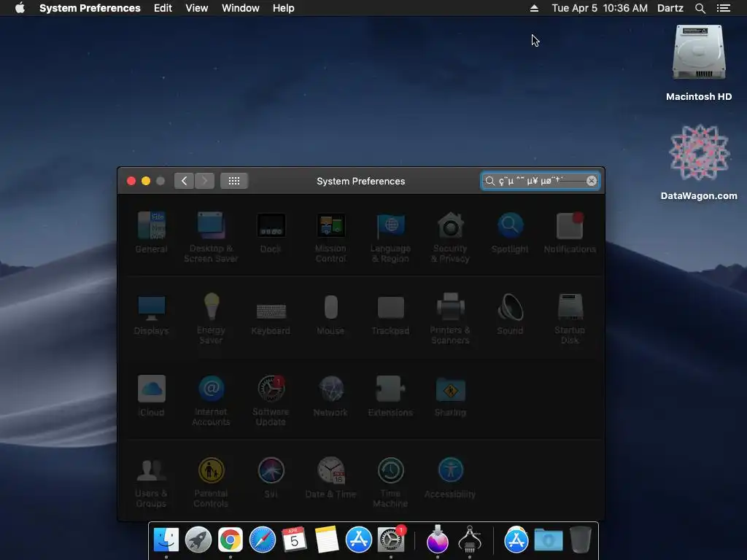Open Energy Saver preferences

click(x=211, y=319)
